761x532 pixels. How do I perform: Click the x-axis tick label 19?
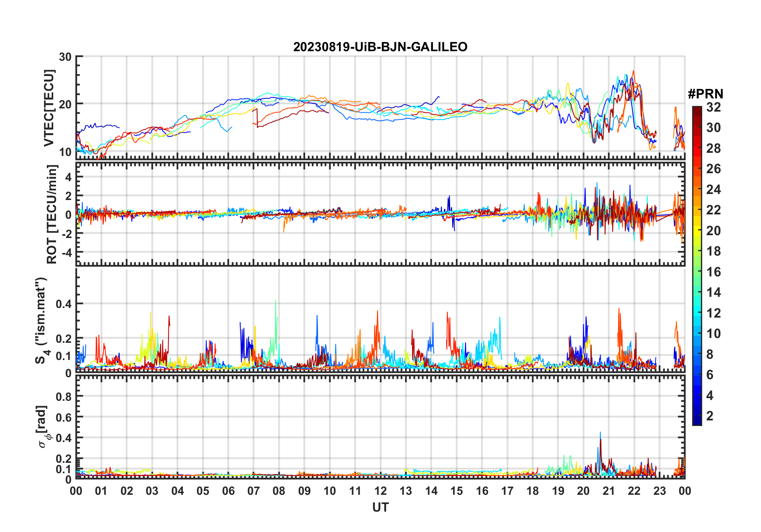[558, 491]
